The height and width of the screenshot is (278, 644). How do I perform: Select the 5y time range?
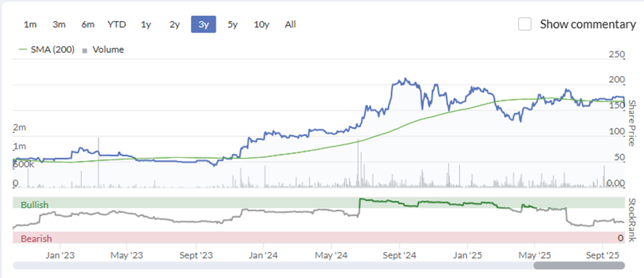(x=232, y=25)
